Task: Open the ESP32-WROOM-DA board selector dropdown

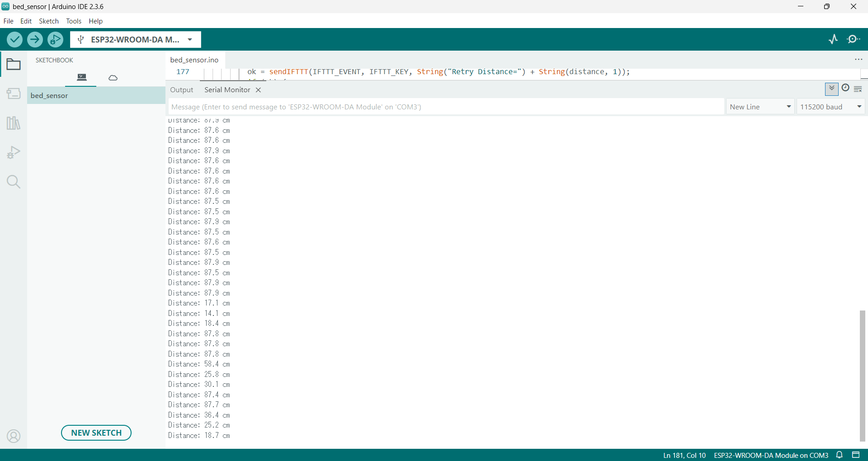Action: click(136, 40)
